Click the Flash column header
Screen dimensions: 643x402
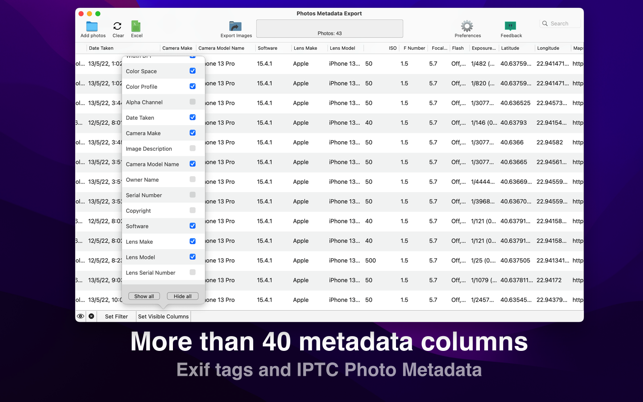click(x=459, y=48)
